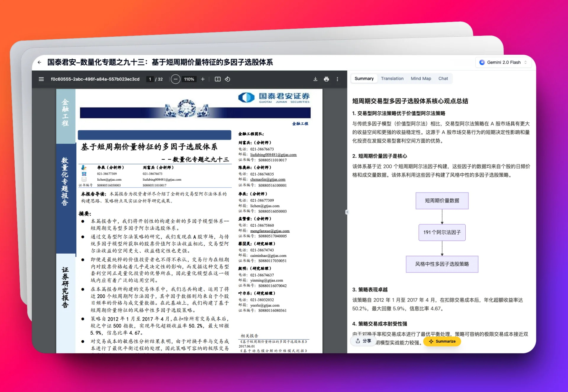The image size is (568, 392).
Task: Open the PDF more actions menu
Action: pyautogui.click(x=337, y=79)
